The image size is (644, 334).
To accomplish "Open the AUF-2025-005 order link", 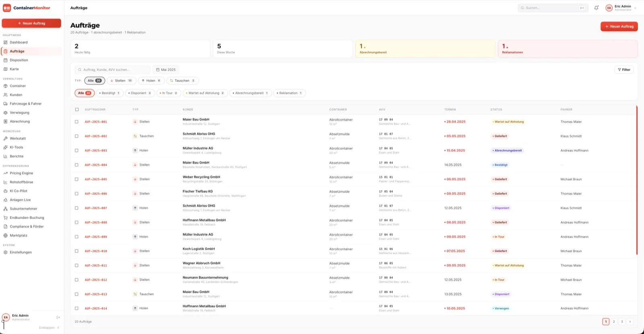I will pos(96,179).
